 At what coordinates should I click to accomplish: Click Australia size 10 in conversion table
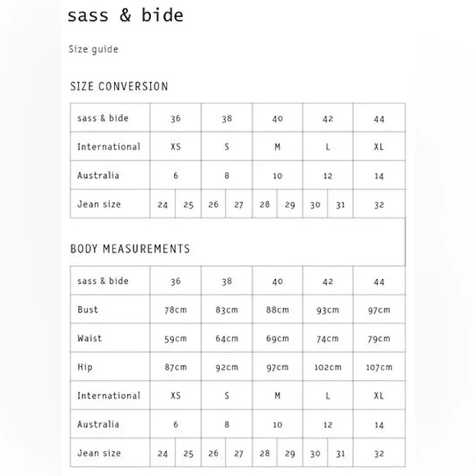tap(277, 176)
